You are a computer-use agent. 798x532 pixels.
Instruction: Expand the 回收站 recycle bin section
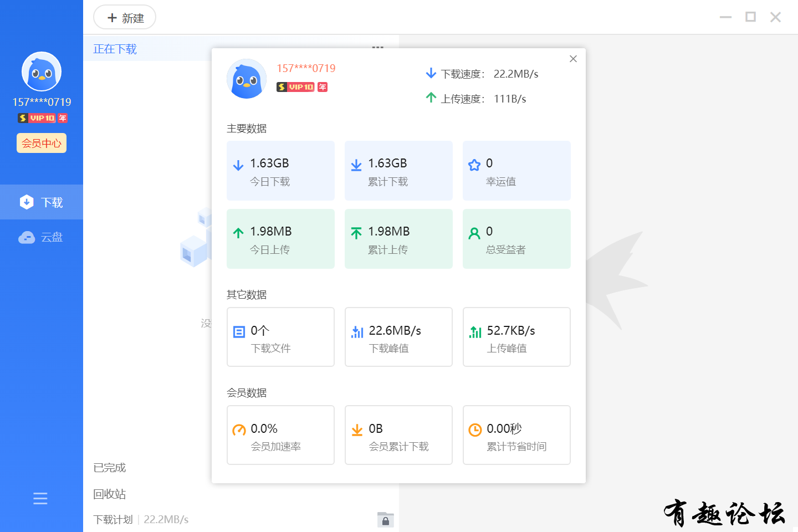[110, 494]
